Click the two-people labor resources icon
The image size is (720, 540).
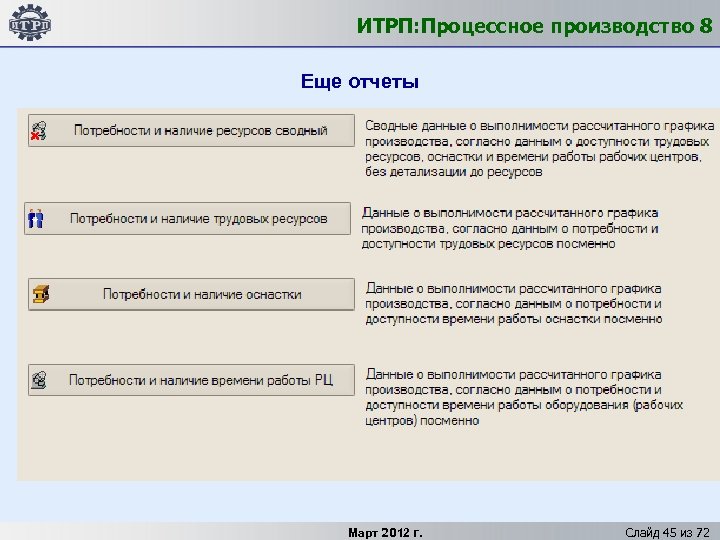point(36,219)
